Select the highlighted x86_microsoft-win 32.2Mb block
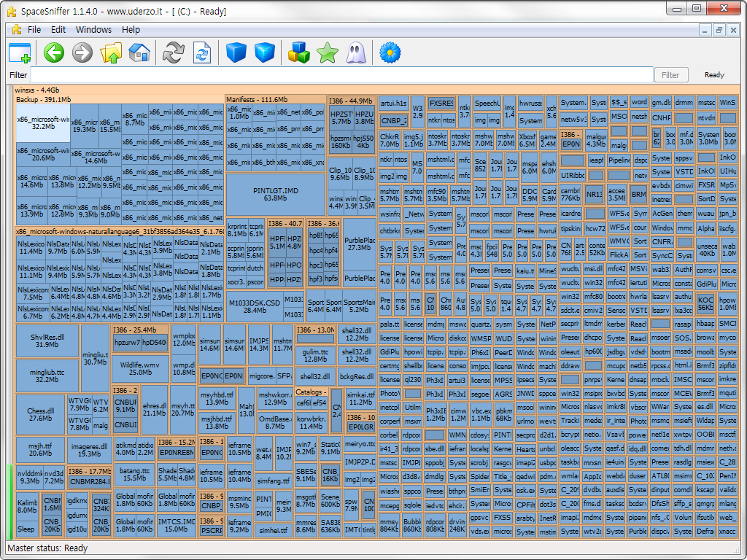 [43, 122]
